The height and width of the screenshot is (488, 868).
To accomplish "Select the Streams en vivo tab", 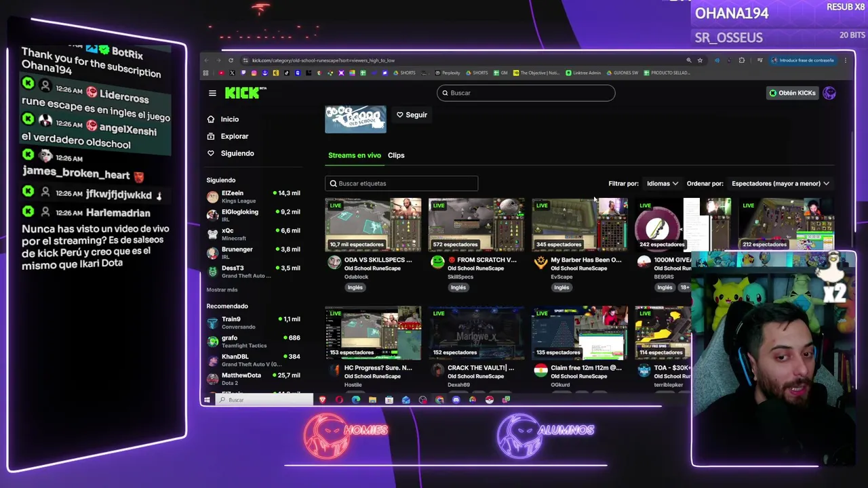I will (x=355, y=155).
